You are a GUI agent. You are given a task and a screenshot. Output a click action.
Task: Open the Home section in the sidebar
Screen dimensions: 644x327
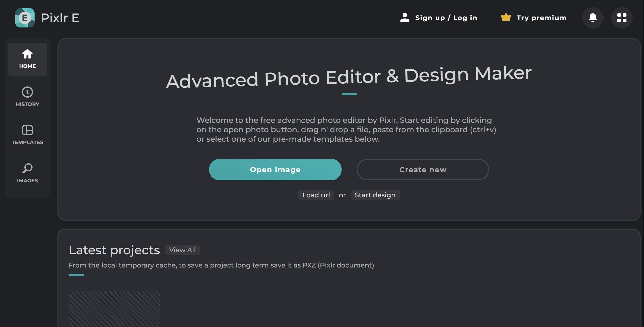coord(27,59)
